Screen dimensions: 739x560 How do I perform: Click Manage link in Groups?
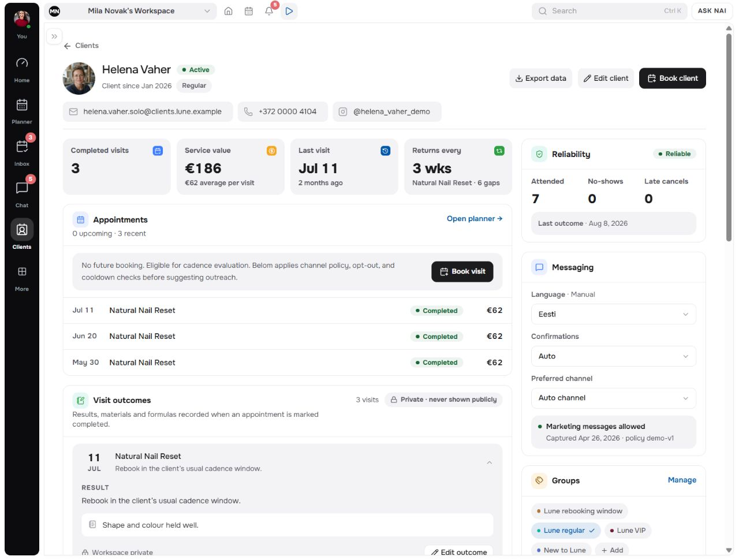point(682,480)
